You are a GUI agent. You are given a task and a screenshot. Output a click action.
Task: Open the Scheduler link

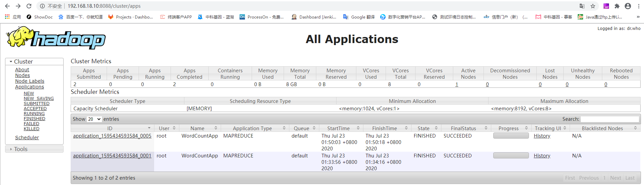click(x=27, y=138)
